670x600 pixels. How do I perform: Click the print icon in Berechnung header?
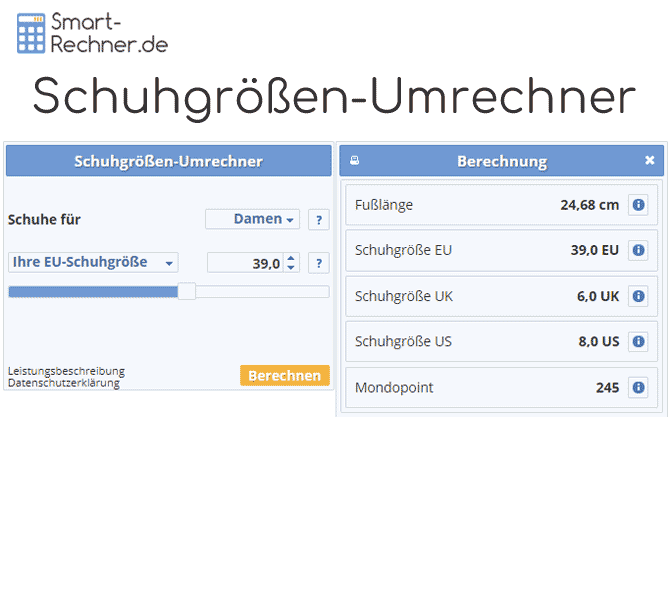coord(354,161)
